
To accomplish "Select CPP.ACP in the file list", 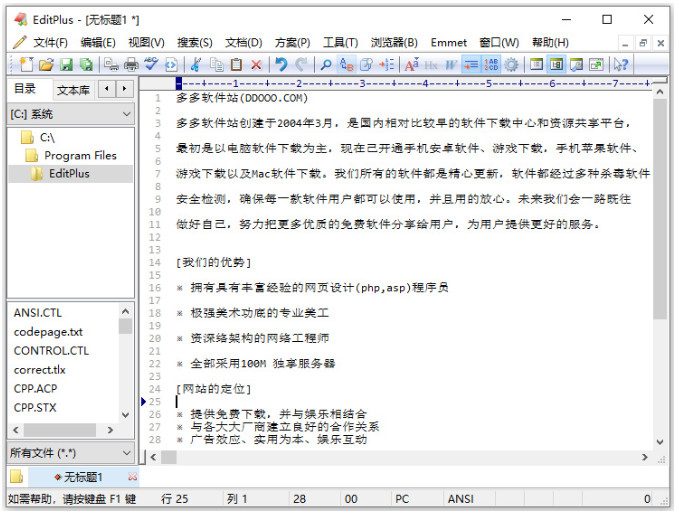I will pos(35,388).
